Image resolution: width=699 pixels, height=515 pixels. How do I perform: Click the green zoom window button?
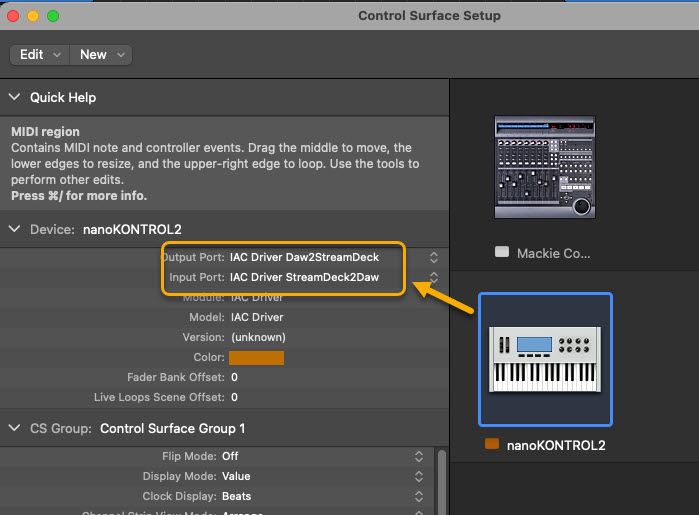[53, 16]
